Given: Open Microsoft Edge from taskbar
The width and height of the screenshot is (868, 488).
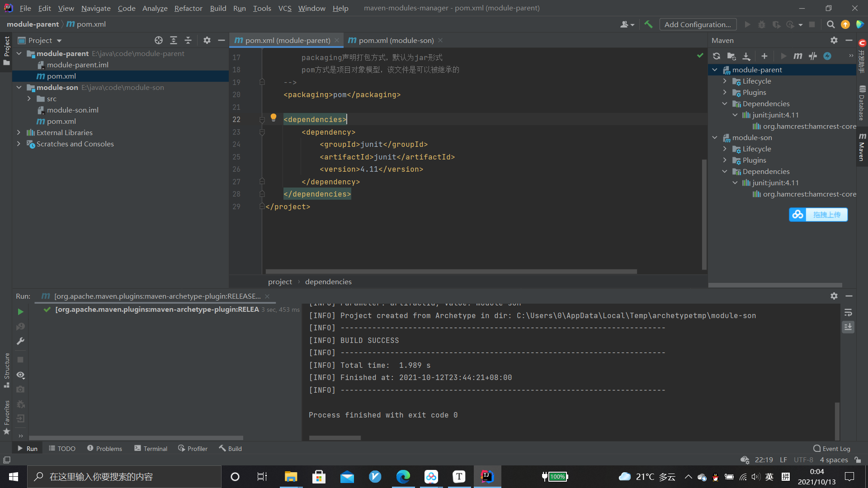Looking at the screenshot, I should point(403,477).
